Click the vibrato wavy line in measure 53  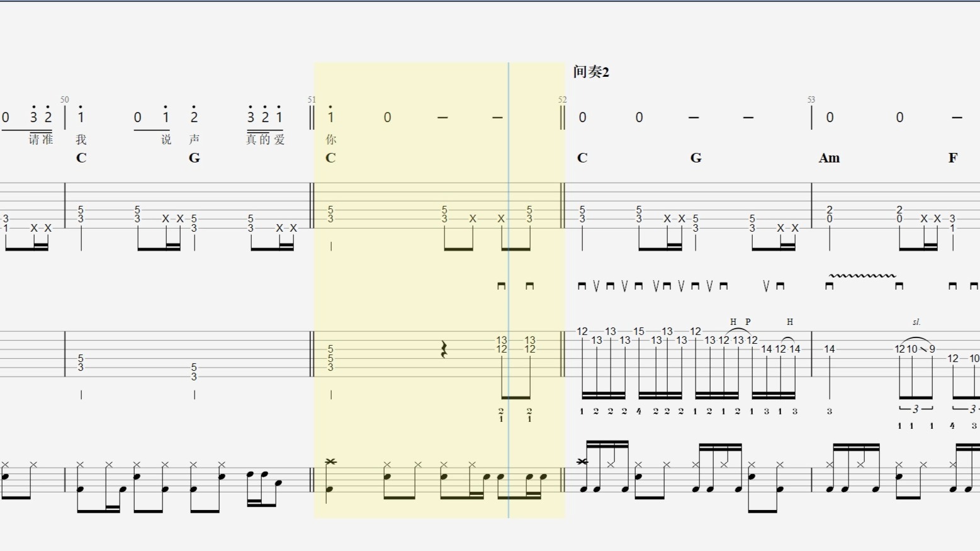click(x=862, y=275)
